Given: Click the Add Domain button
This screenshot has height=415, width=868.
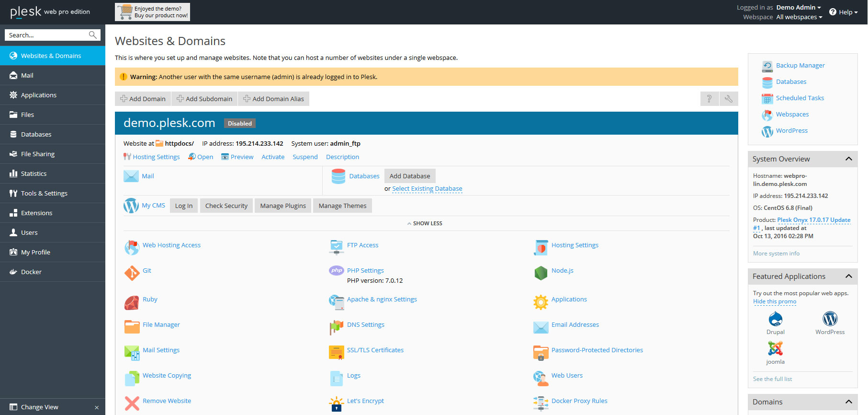Looking at the screenshot, I should 143,99.
